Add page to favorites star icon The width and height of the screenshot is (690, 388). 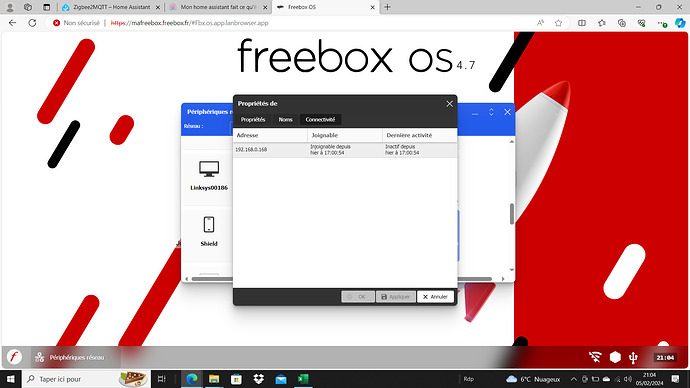coord(558,23)
